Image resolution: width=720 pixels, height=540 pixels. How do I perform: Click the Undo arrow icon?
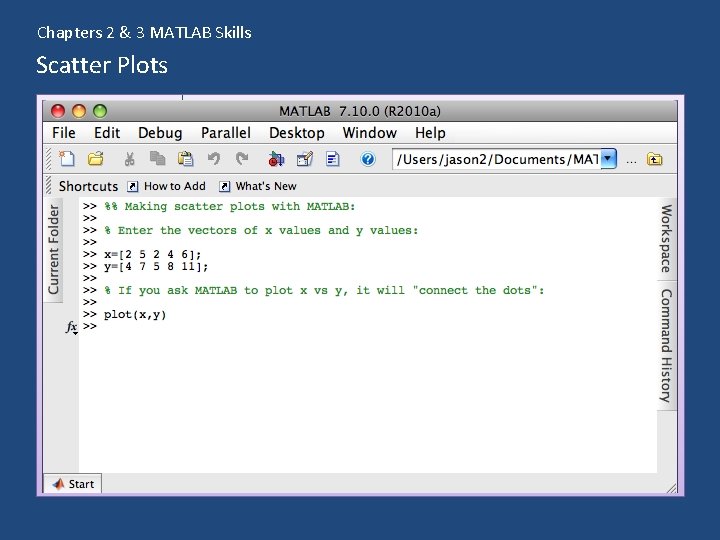(x=214, y=159)
